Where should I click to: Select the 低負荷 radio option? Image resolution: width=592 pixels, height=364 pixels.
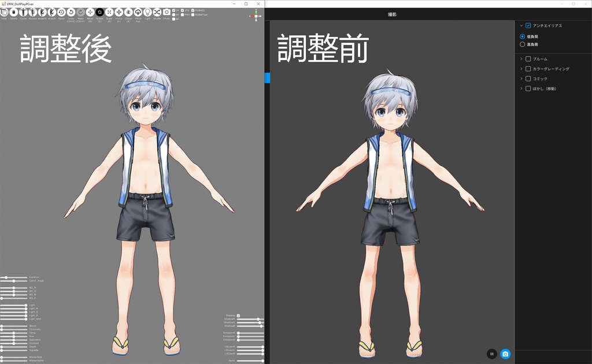click(x=523, y=36)
